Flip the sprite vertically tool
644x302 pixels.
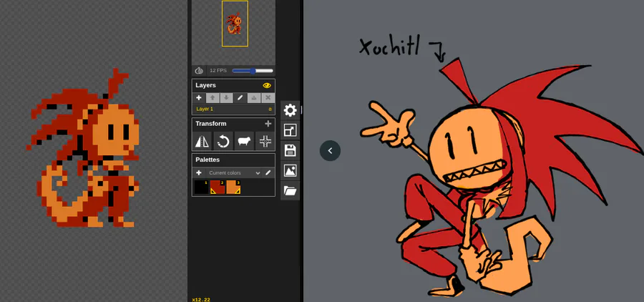pos(203,142)
